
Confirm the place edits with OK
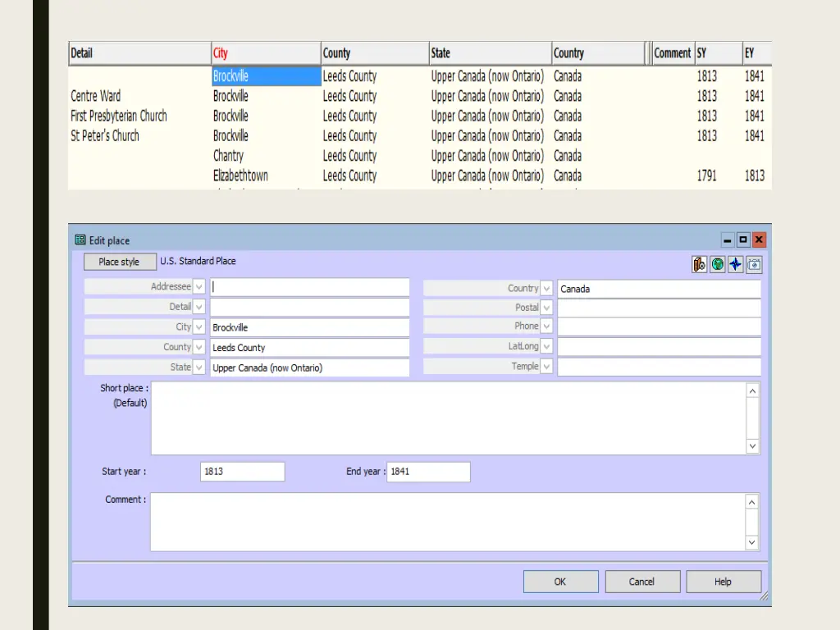coord(560,582)
